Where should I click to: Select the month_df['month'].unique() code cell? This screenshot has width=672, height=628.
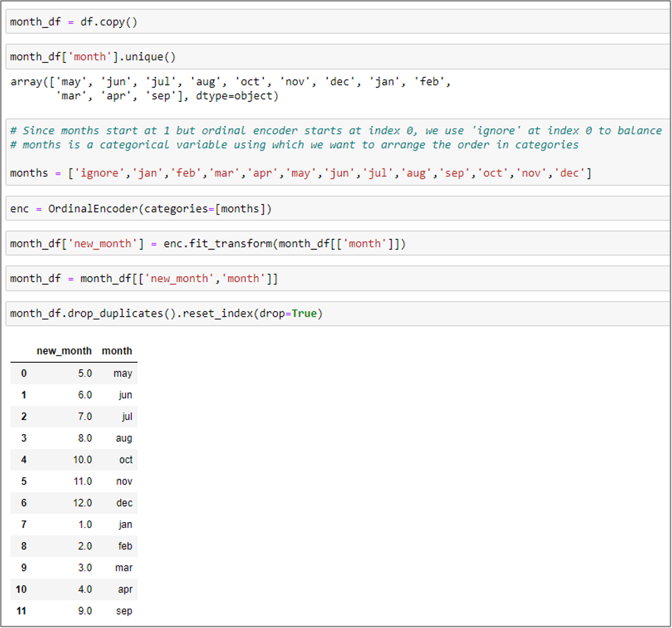pos(333,57)
